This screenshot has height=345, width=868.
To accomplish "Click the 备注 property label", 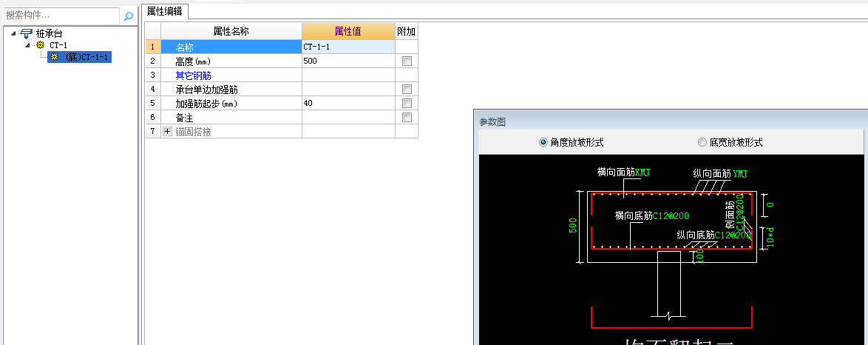I will 184,118.
